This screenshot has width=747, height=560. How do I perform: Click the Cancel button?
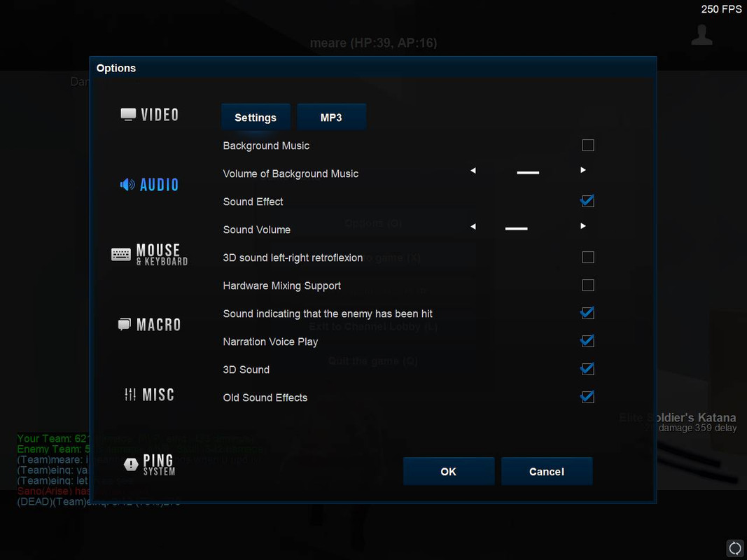547,471
